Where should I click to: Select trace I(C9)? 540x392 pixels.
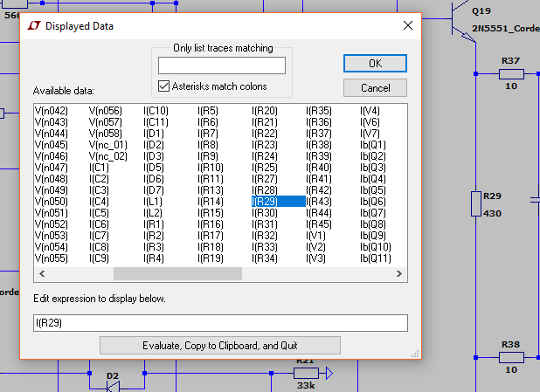[x=99, y=258]
